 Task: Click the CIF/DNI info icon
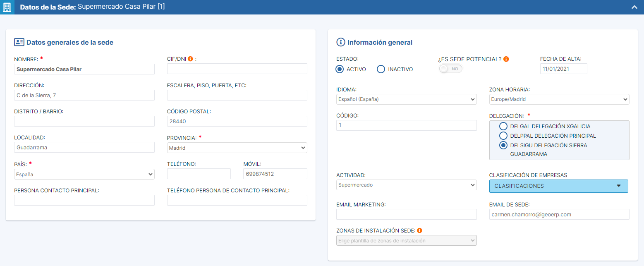(x=190, y=59)
